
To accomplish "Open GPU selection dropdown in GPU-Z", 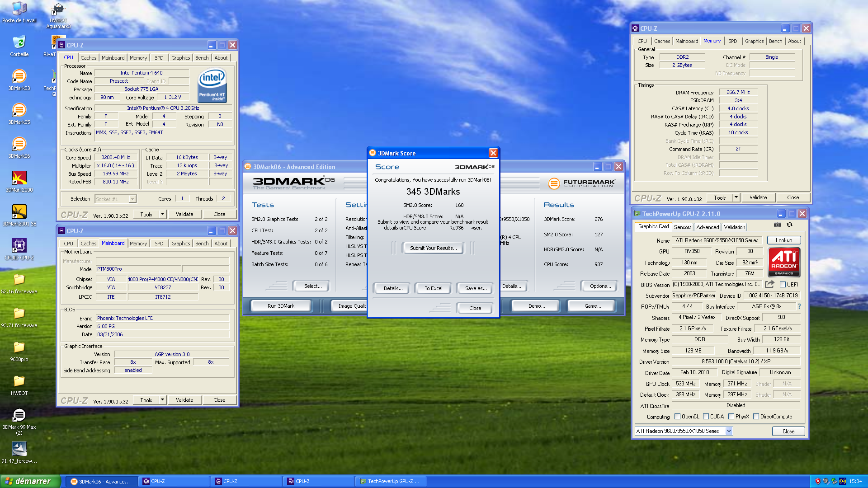I will point(729,431).
